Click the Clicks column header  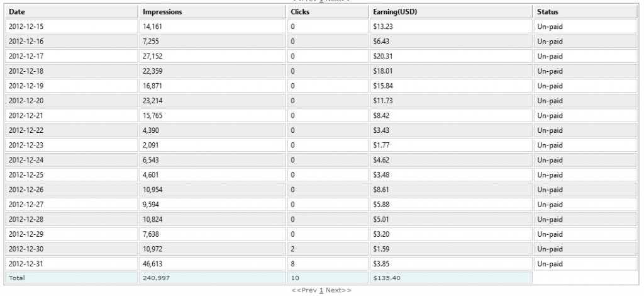pos(328,12)
